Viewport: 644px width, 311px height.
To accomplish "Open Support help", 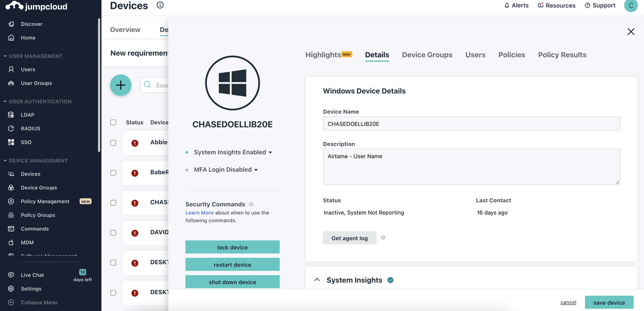I will 600,6.
